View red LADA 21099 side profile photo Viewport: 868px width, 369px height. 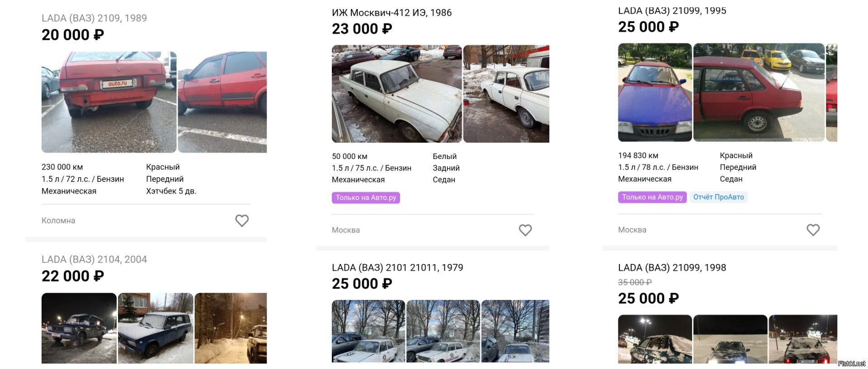pyautogui.click(x=759, y=92)
